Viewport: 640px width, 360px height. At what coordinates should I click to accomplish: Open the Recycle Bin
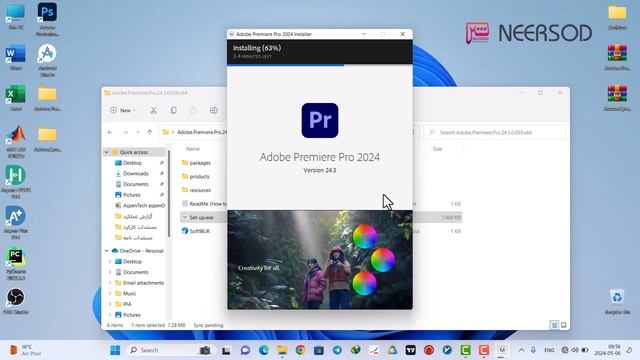[x=617, y=302]
